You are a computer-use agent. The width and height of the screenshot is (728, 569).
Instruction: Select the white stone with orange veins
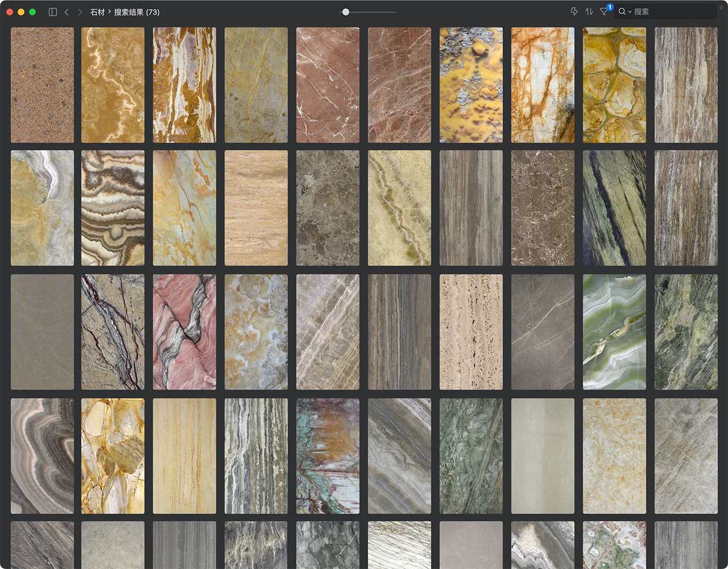click(543, 85)
